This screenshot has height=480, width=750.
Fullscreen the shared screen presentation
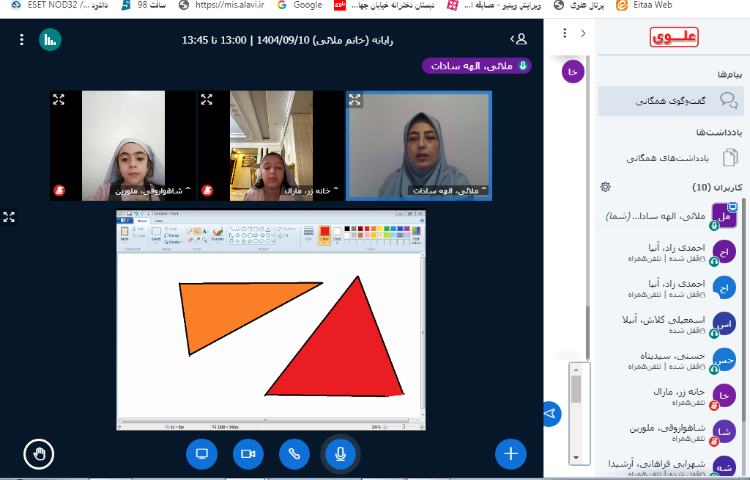point(9,217)
